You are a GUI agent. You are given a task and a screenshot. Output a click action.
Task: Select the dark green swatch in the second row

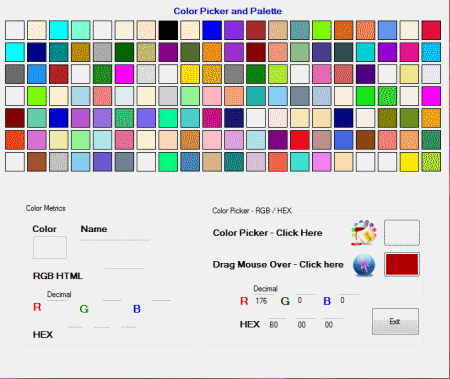click(x=124, y=52)
